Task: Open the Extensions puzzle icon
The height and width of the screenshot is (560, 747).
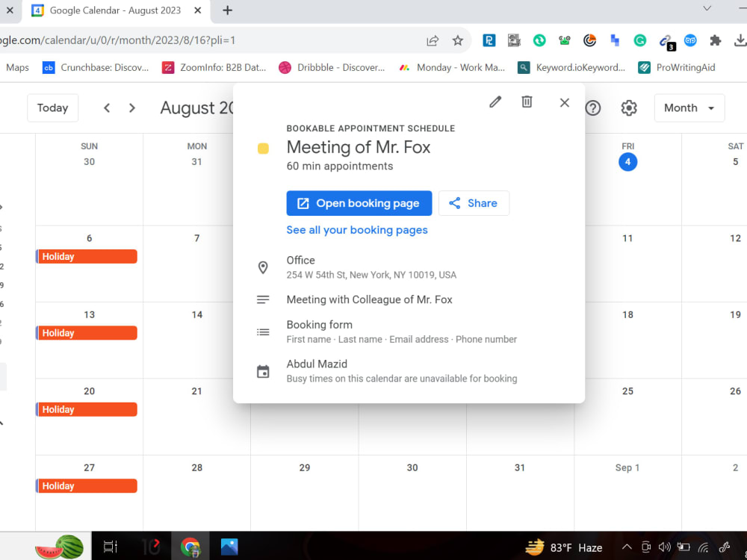Action: click(x=715, y=40)
